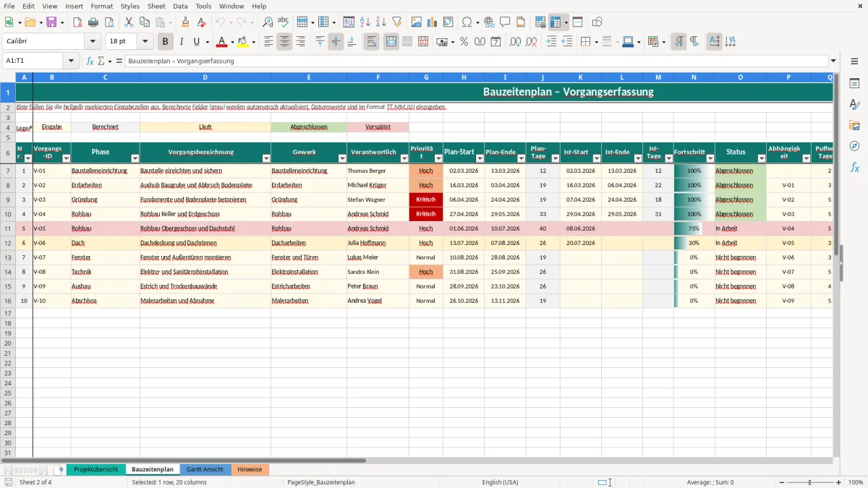Add a new sheet with plus button

click(61, 469)
